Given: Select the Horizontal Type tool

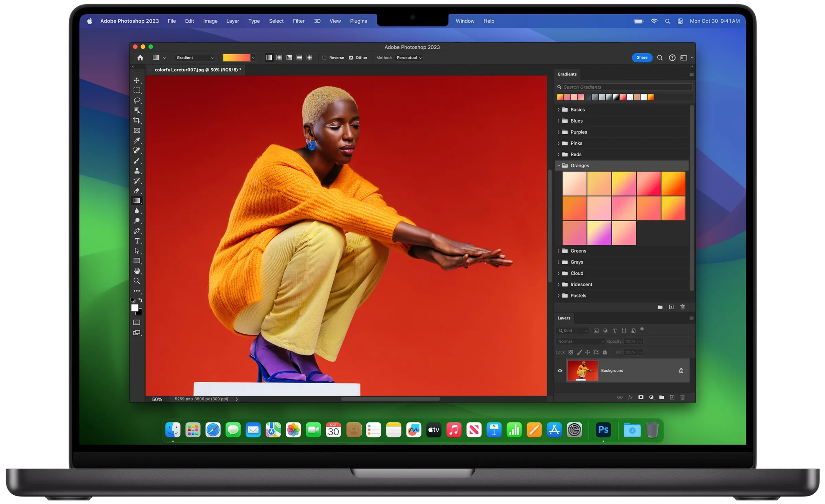Looking at the screenshot, I should pos(137,241).
